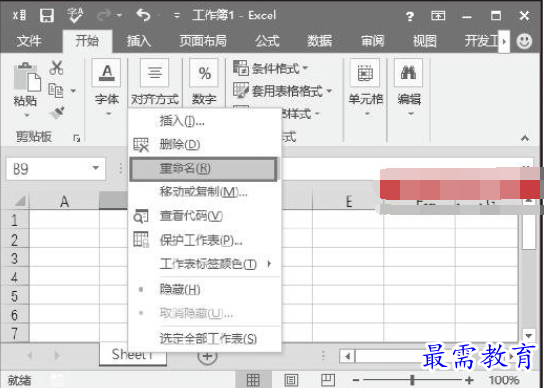This screenshot has width=544, height=388.
Task: Click the Excel app icon in title bar
Action: tap(19, 16)
